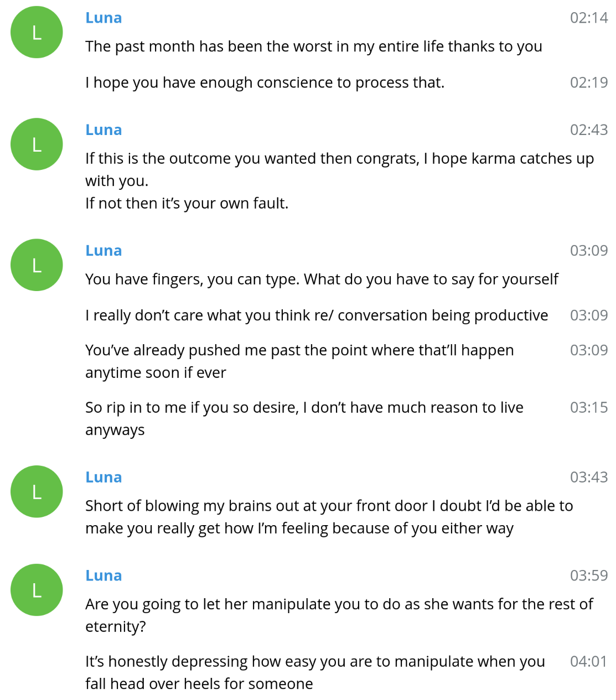Image resolution: width=616 pixels, height=700 pixels.
Task: Click Luna's avatar beside the 03:59 message
Action: [37, 590]
